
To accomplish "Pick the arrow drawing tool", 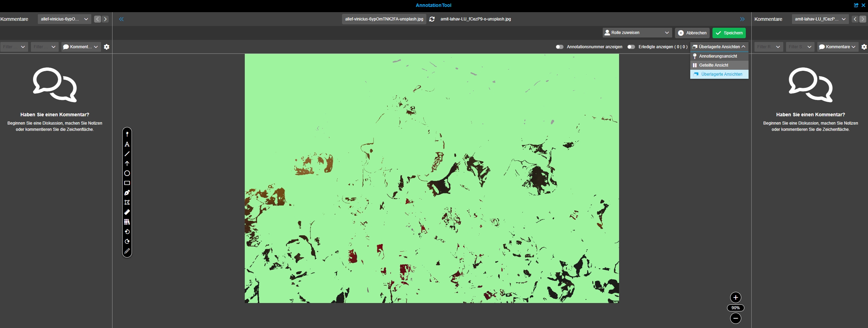I will point(127,163).
